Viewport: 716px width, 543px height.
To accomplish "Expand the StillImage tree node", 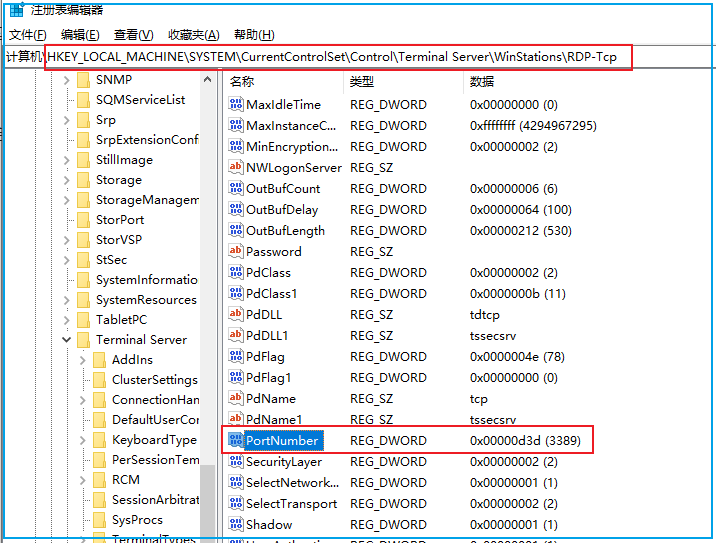I will click(x=67, y=160).
